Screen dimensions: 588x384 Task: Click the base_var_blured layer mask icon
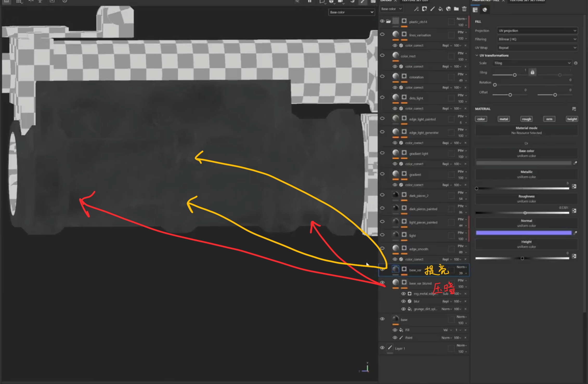pyautogui.click(x=404, y=282)
